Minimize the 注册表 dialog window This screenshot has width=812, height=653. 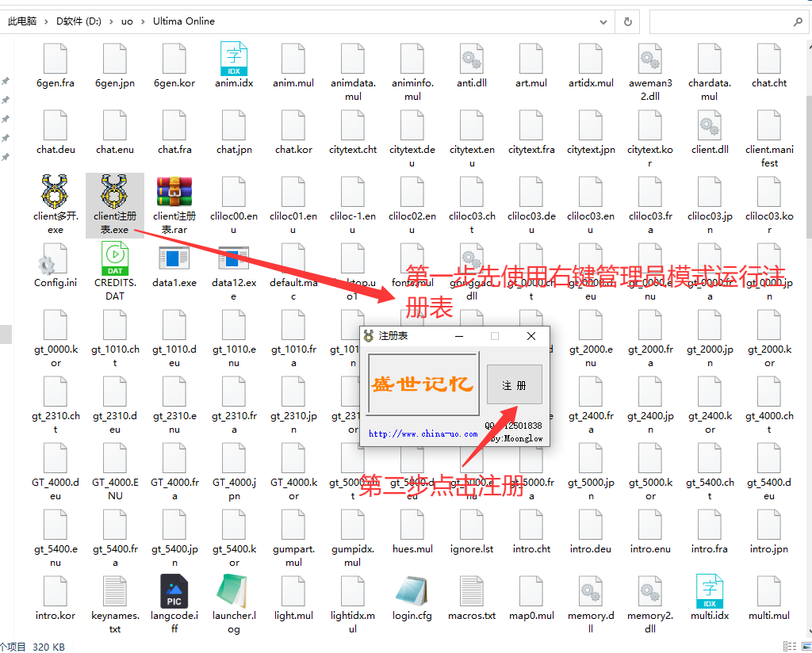(x=459, y=336)
